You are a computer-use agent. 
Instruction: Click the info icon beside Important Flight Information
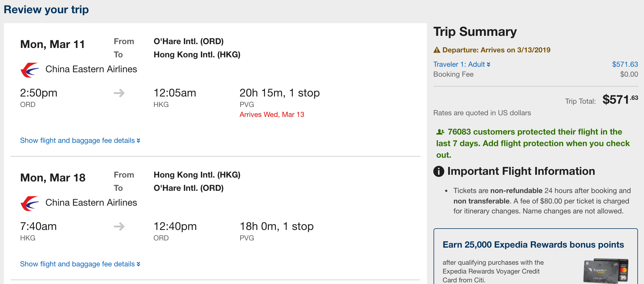(439, 172)
